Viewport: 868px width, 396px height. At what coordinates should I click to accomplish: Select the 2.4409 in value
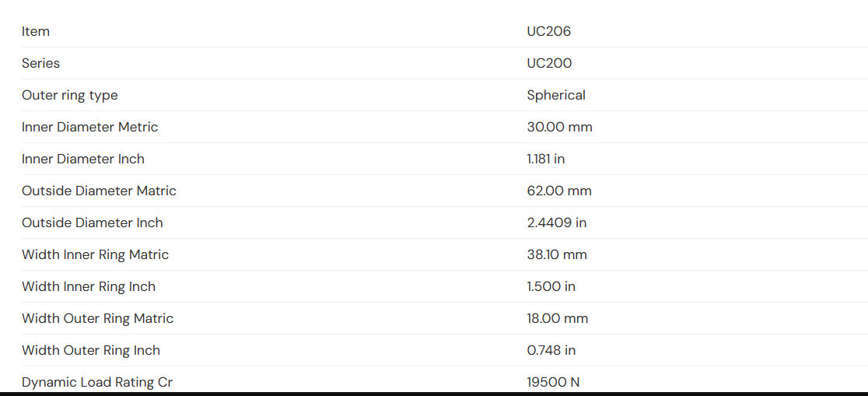click(x=557, y=223)
